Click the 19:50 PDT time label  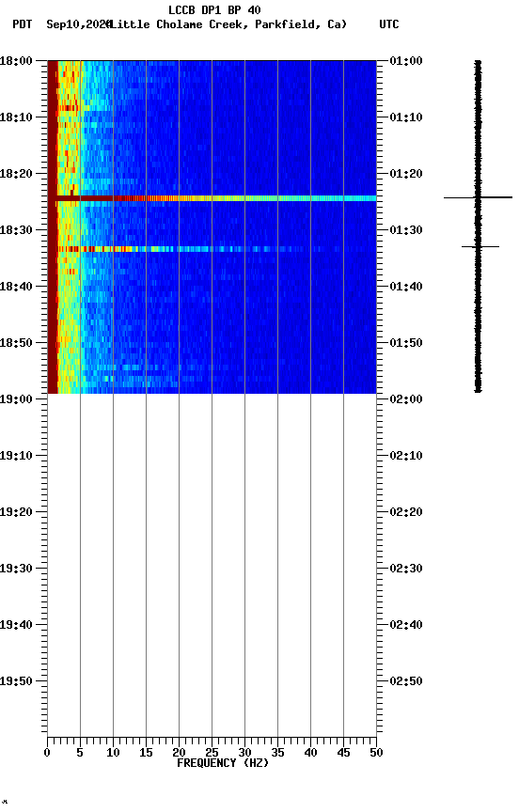click(x=16, y=681)
